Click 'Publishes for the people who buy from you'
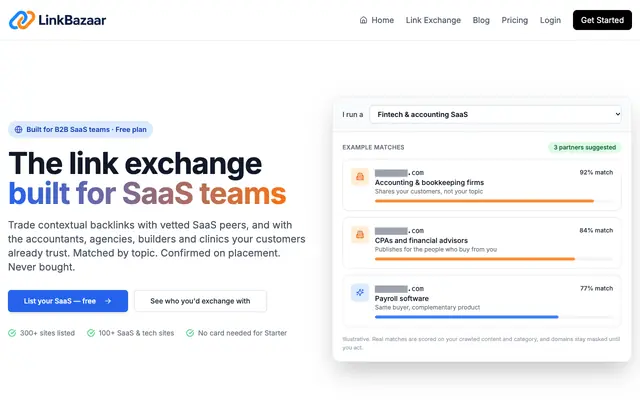The height and width of the screenshot is (400, 640). [x=436, y=249]
